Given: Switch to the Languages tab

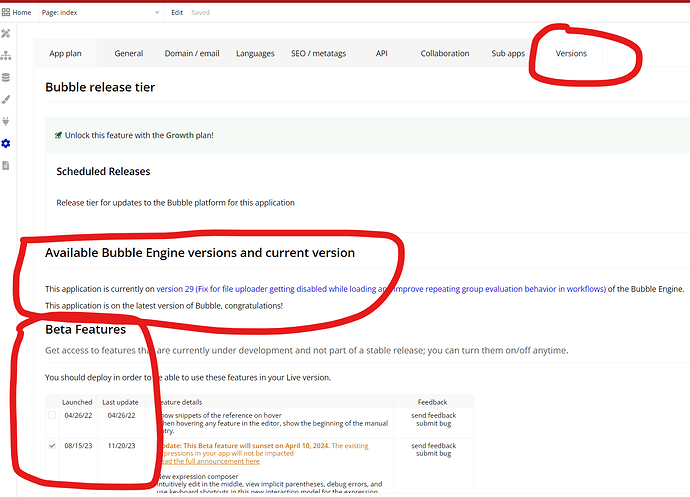Looking at the screenshot, I should (255, 53).
